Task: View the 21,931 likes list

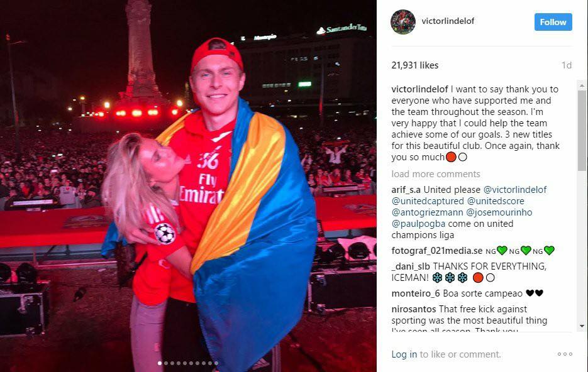Action: (x=415, y=65)
